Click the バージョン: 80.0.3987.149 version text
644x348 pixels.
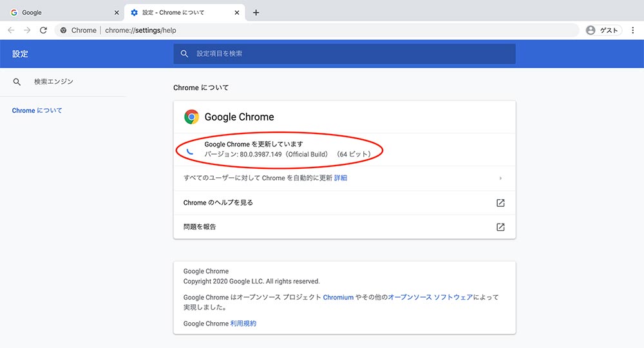coord(287,155)
